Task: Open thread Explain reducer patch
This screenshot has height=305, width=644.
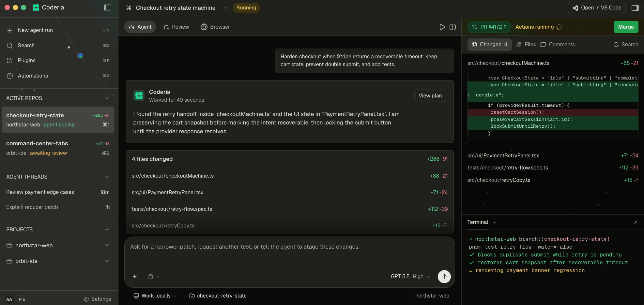Action: point(58,207)
